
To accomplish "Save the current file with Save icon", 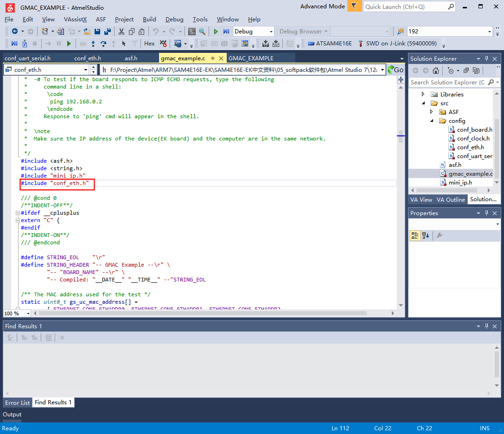I will pyautogui.click(x=97, y=31).
